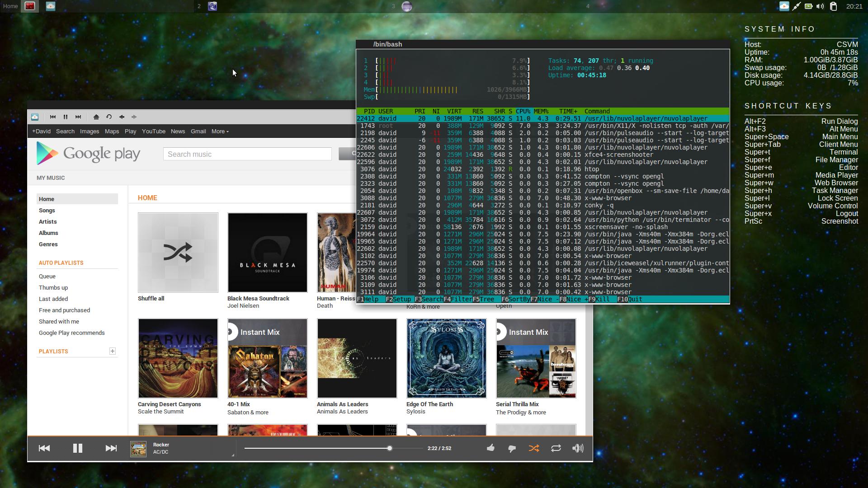The image size is (868, 488).
Task: Click the previous song icon in Nuvola toolbar
Action: [x=53, y=117]
